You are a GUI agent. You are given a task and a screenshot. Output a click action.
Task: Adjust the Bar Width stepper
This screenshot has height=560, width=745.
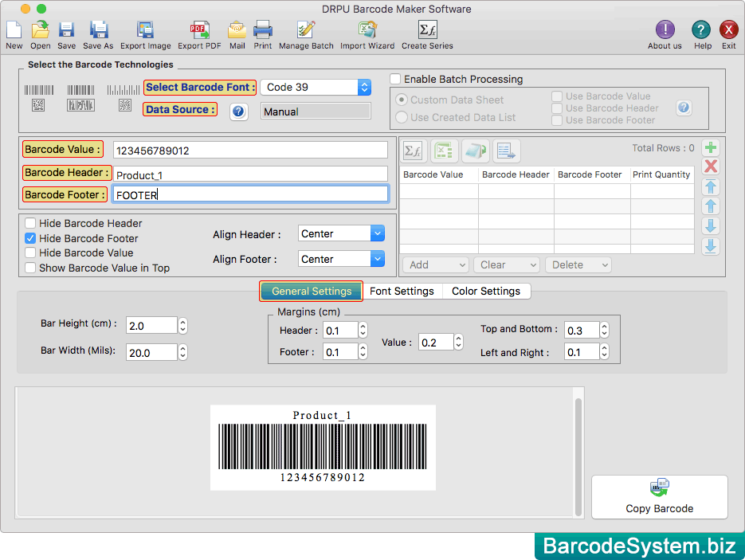[183, 352]
